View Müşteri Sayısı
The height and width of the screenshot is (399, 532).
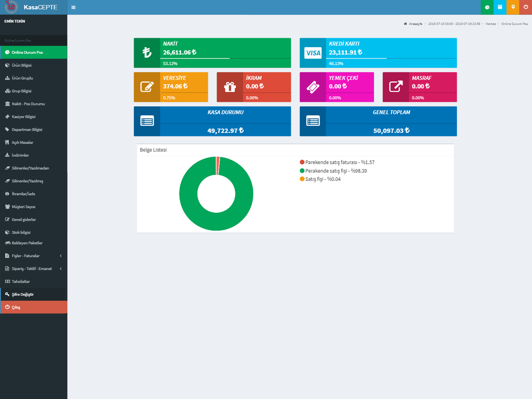tap(34, 207)
